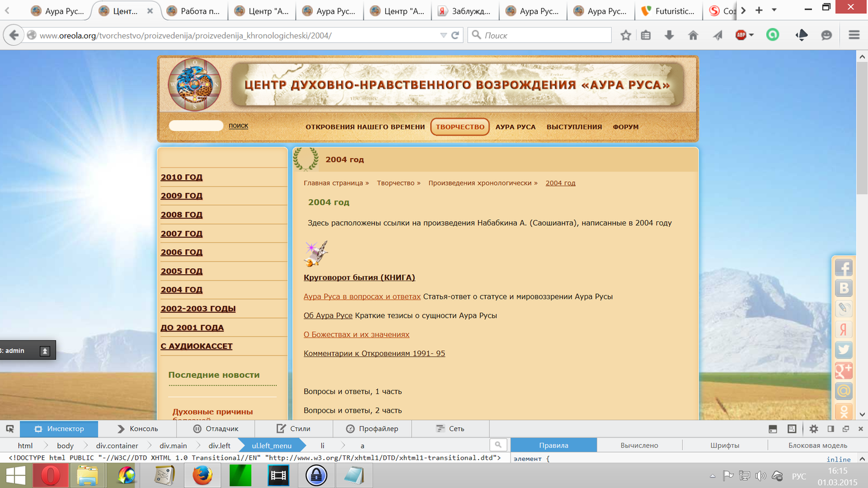Share page via Twitter sidebar icon
The height and width of the screenshot is (488, 868).
click(x=843, y=350)
